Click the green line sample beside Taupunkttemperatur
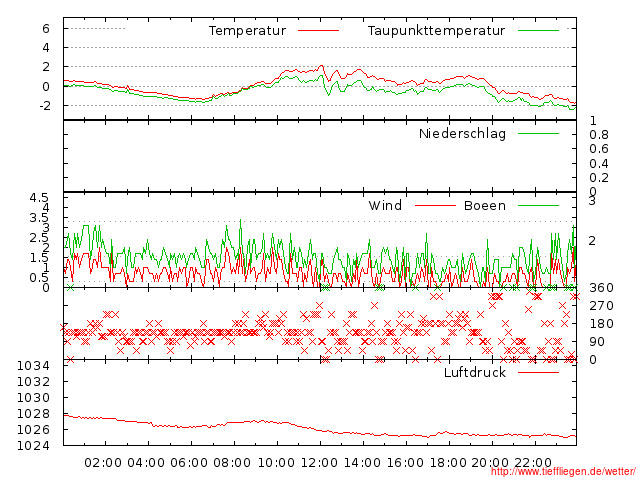The image size is (640, 480). coord(538,30)
